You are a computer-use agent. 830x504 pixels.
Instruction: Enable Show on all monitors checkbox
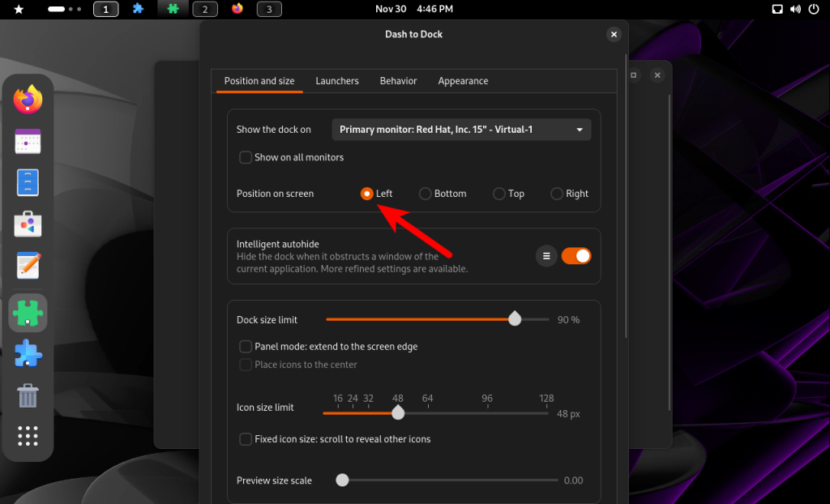click(246, 157)
